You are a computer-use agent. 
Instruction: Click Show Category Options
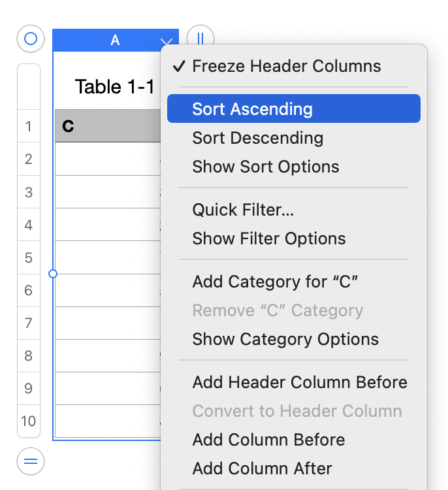pyautogui.click(x=285, y=339)
